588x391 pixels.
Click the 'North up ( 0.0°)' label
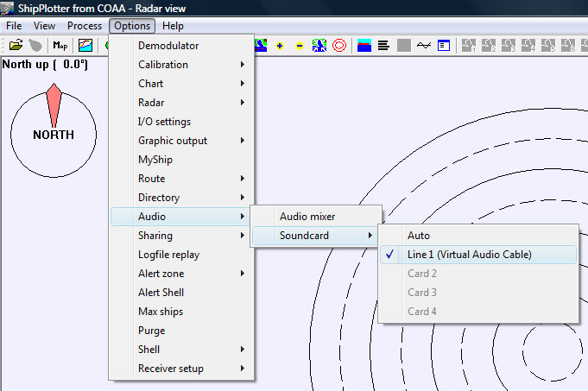tap(45, 65)
